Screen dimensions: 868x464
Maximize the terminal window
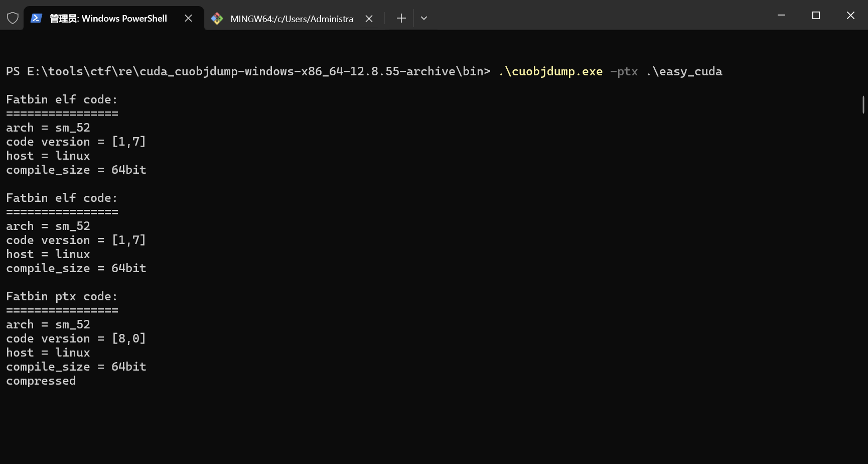[x=815, y=15]
